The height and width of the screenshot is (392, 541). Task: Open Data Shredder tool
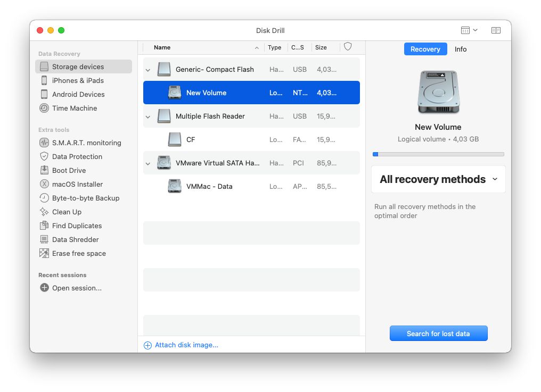tap(75, 239)
